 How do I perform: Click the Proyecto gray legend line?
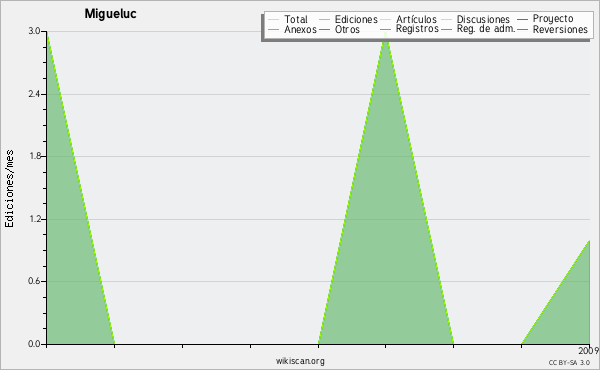coord(523,19)
